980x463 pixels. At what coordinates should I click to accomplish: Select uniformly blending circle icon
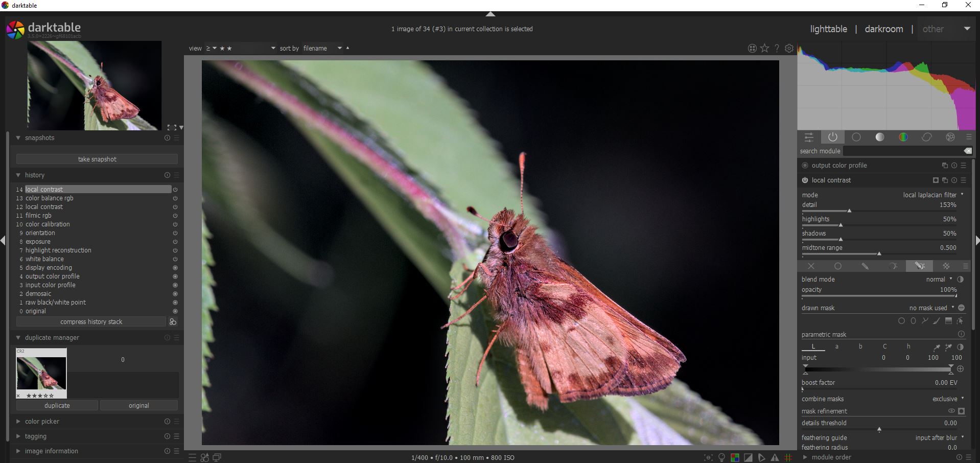[838, 266]
